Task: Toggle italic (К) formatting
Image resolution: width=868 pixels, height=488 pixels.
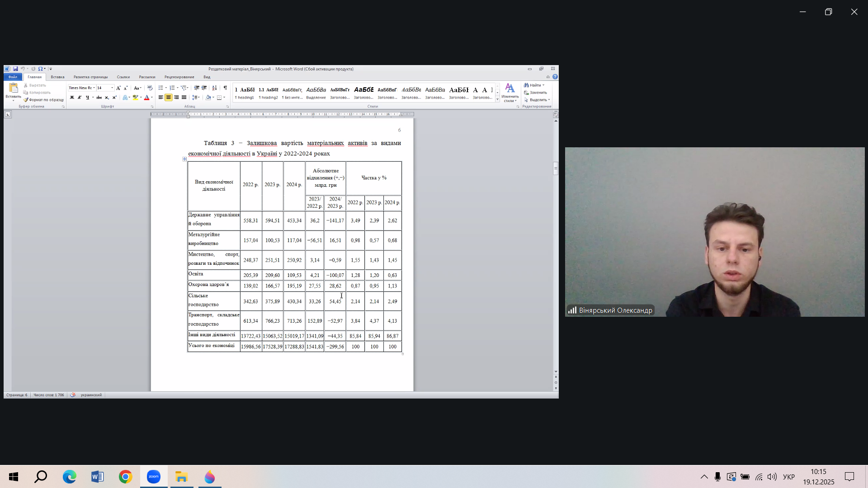Action: [x=80, y=98]
